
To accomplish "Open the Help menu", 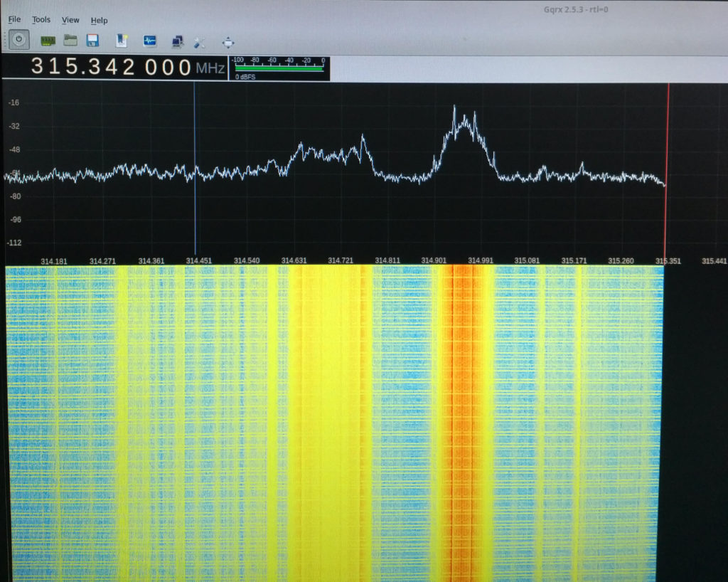I will (99, 21).
